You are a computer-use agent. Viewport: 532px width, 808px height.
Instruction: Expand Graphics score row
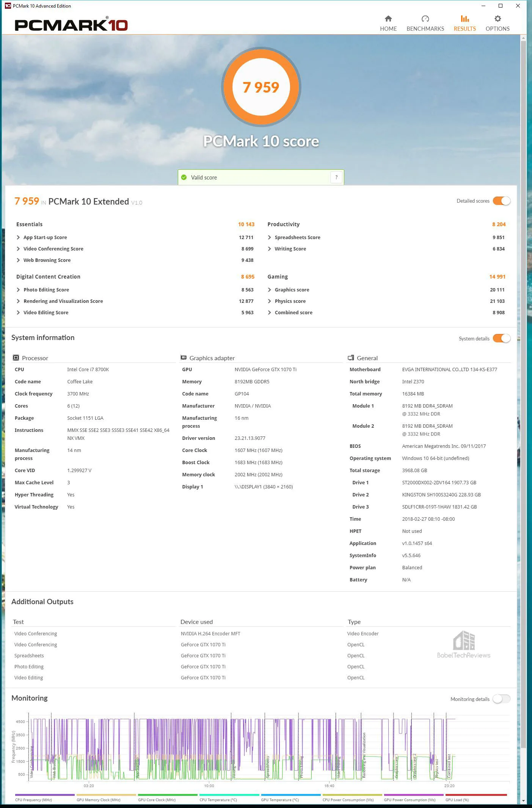pyautogui.click(x=269, y=290)
